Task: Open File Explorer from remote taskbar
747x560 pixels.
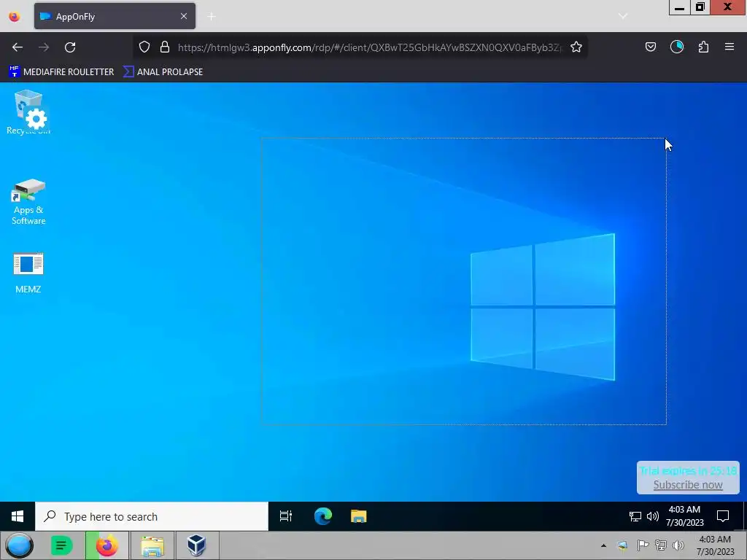Action: [x=358, y=516]
